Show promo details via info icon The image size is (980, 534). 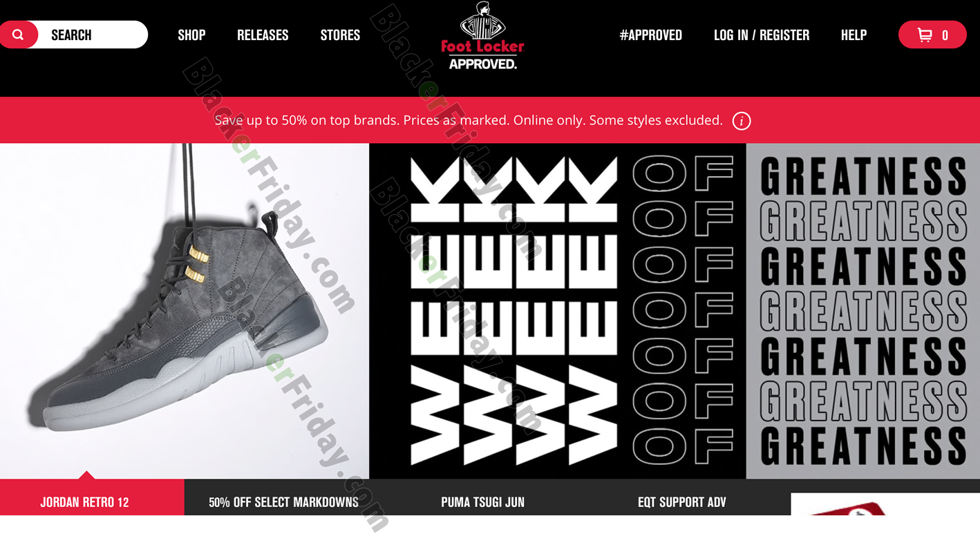pyautogui.click(x=741, y=121)
